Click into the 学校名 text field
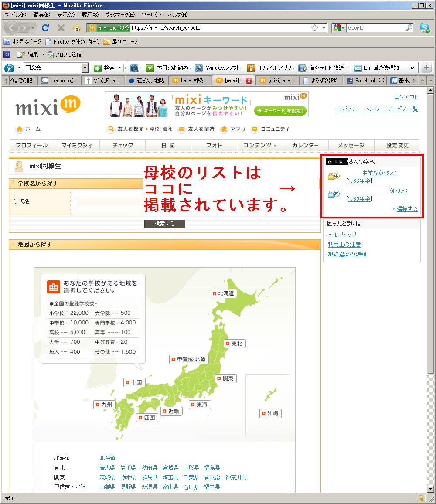Screen dimensions: 436x504 coord(109,201)
